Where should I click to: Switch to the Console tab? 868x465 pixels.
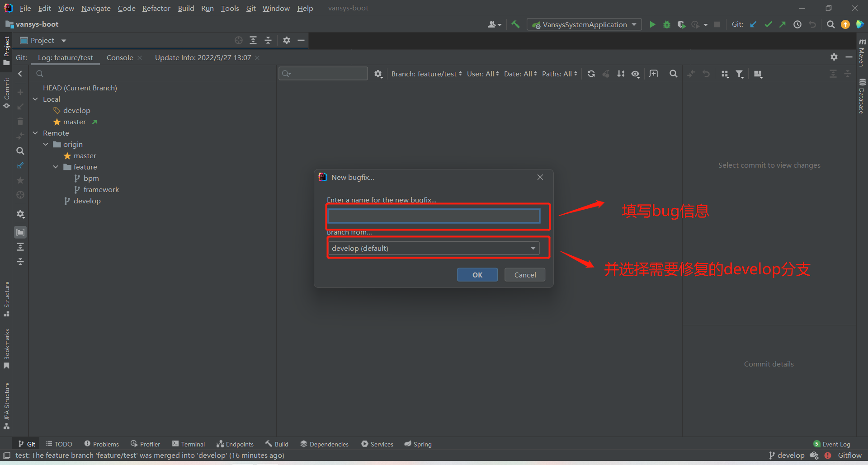(x=120, y=57)
